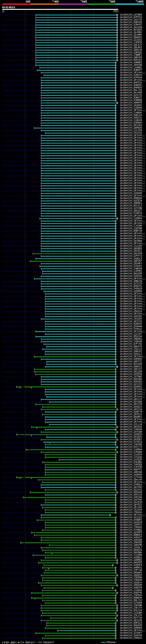Select hit label UniRef100_A9NND3
Screen dimensions: 146x644
coord(131,62)
